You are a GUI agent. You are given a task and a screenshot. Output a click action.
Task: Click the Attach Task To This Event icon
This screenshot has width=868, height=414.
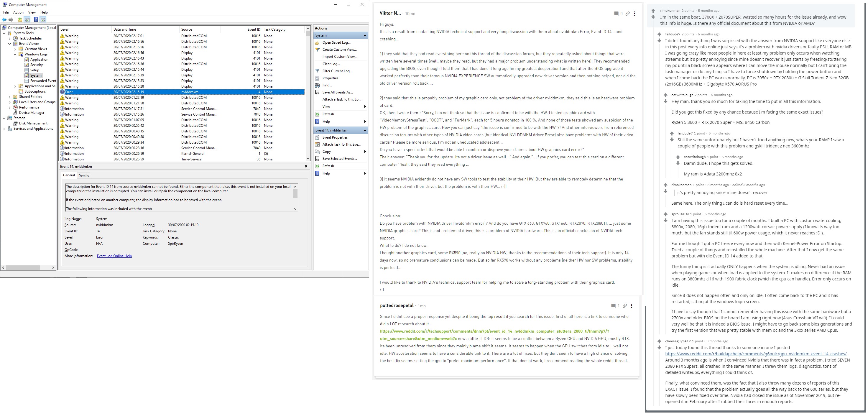click(x=317, y=144)
